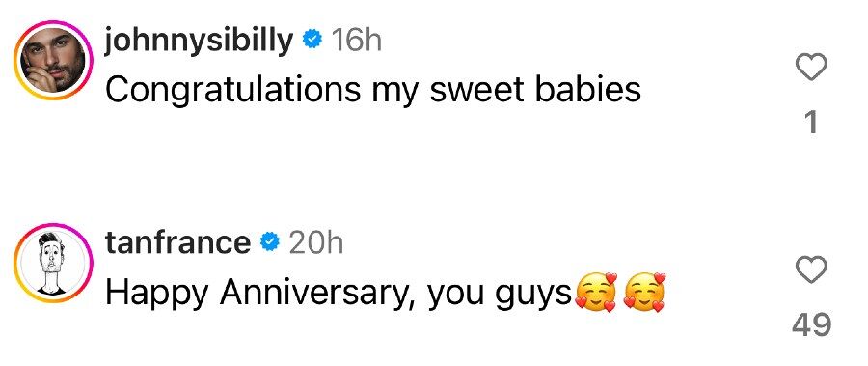
Task: Click the 16h timestamp
Action: (x=357, y=40)
